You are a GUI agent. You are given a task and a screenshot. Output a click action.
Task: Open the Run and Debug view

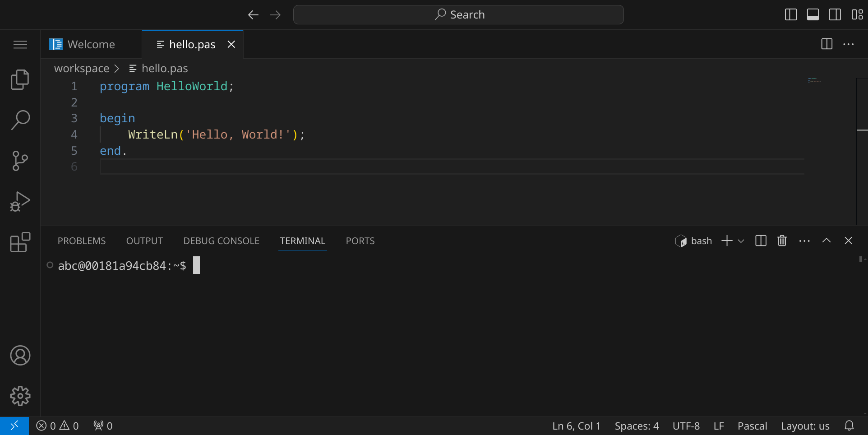click(x=20, y=202)
